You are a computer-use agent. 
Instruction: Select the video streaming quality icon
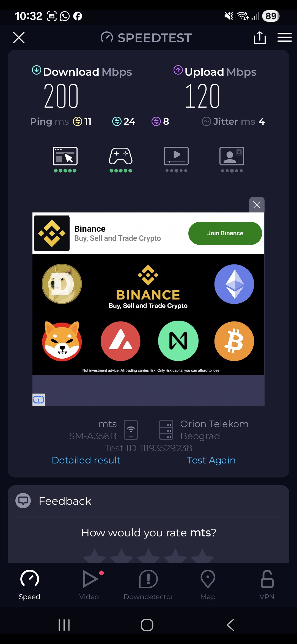[176, 160]
